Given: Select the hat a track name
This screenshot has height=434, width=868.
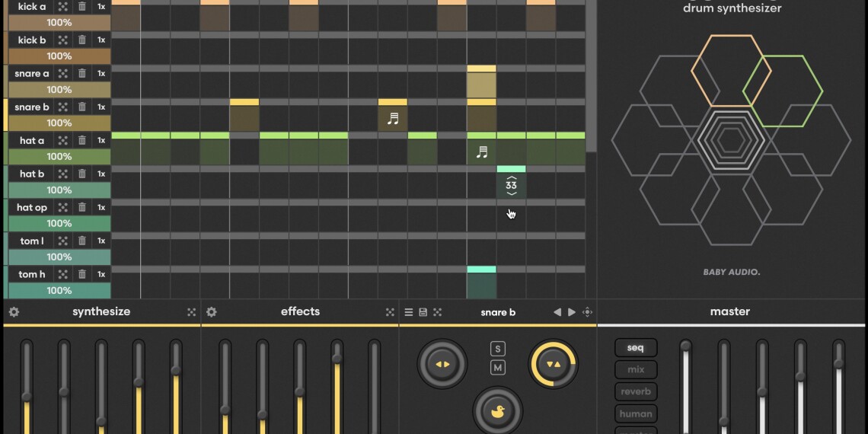Looking at the screenshot, I should tap(32, 141).
